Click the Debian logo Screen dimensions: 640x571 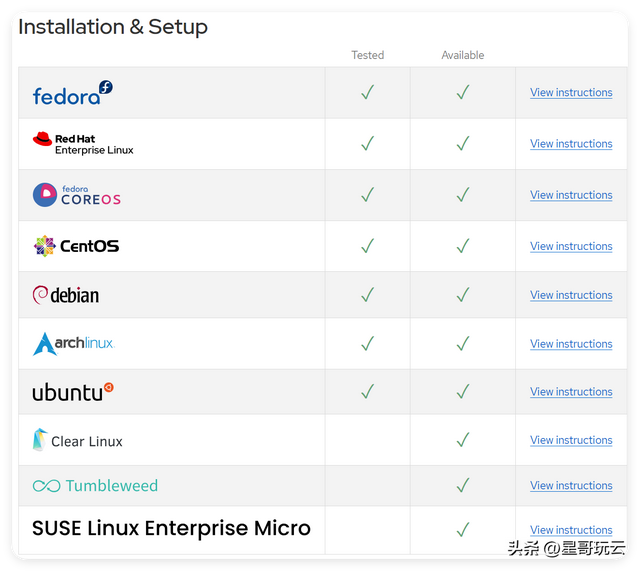(x=66, y=295)
